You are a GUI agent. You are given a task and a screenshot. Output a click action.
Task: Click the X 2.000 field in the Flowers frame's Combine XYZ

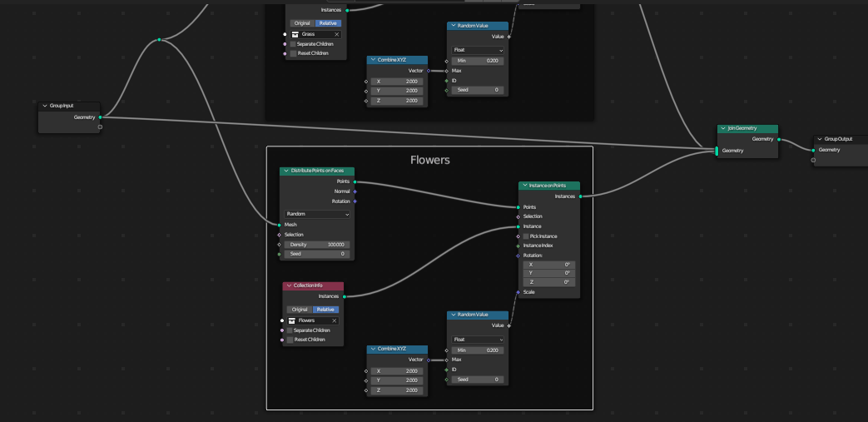tap(397, 371)
